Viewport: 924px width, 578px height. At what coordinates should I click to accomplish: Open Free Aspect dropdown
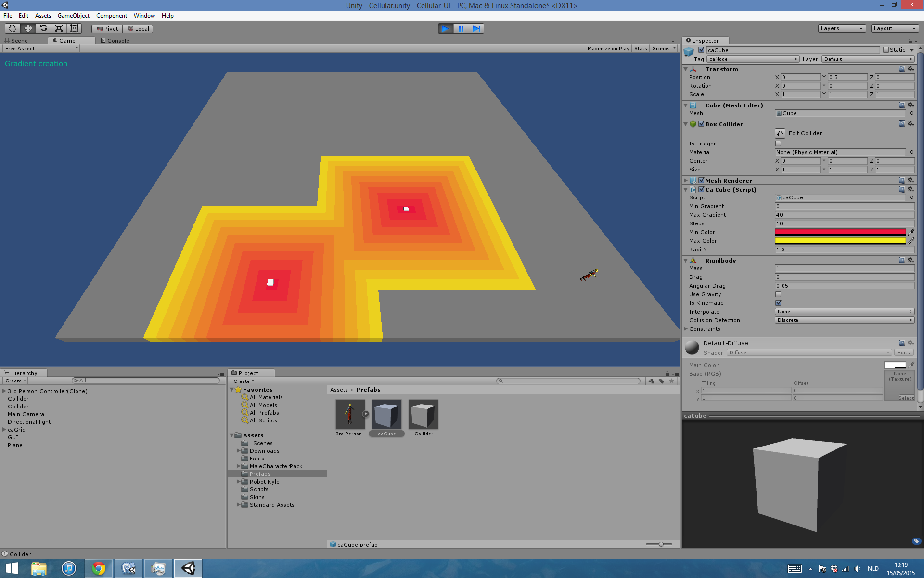click(41, 49)
